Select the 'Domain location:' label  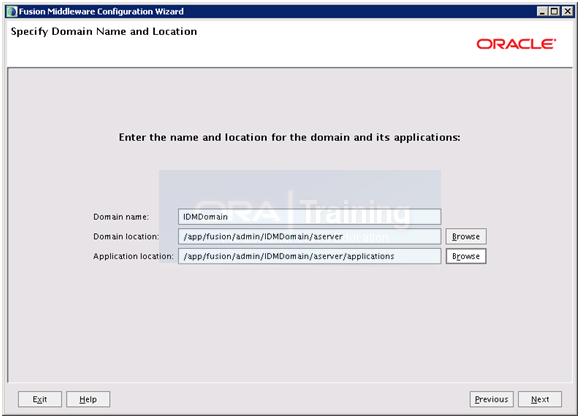pos(126,236)
